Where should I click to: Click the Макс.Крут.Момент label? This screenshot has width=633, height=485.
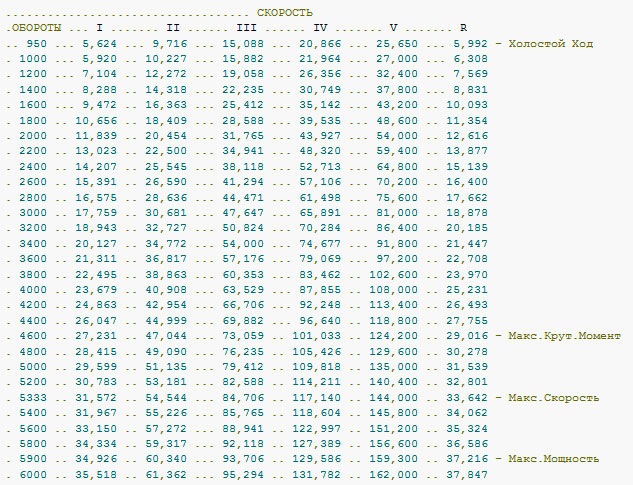pyautogui.click(x=564, y=336)
